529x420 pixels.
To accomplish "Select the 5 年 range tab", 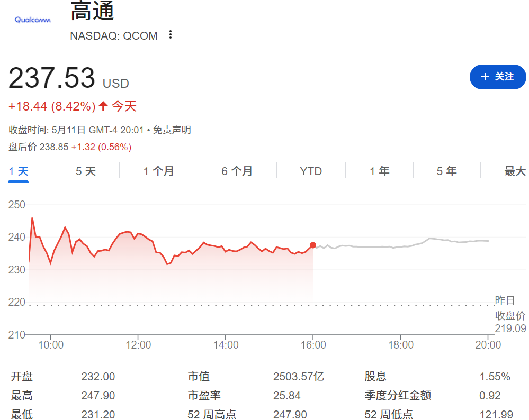I will tap(447, 171).
